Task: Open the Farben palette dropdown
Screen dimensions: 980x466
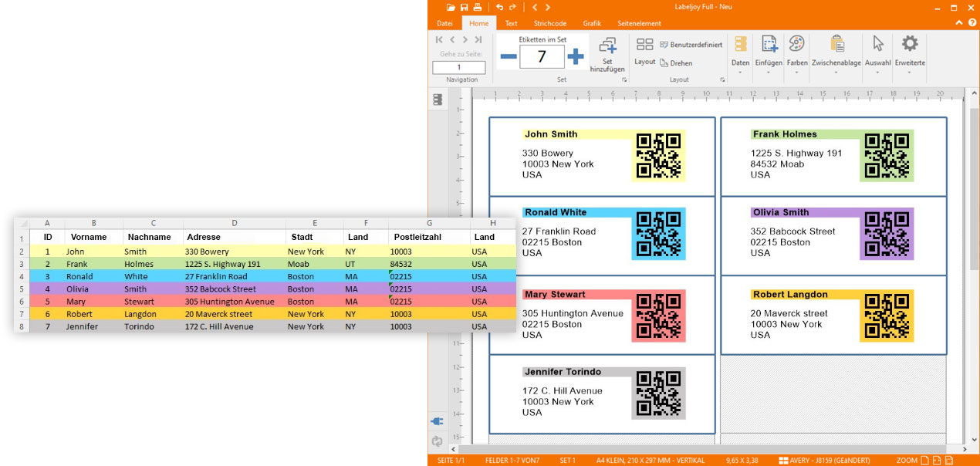Action: point(797,55)
